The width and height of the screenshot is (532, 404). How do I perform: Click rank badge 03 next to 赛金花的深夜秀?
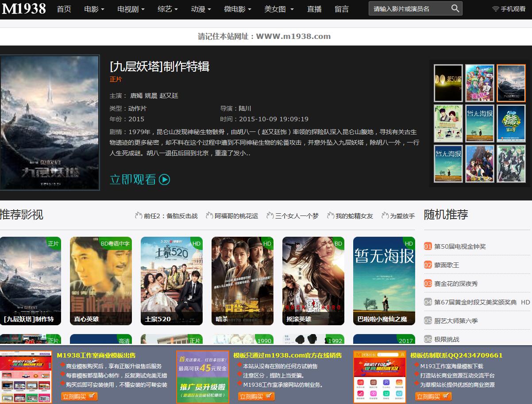click(428, 284)
